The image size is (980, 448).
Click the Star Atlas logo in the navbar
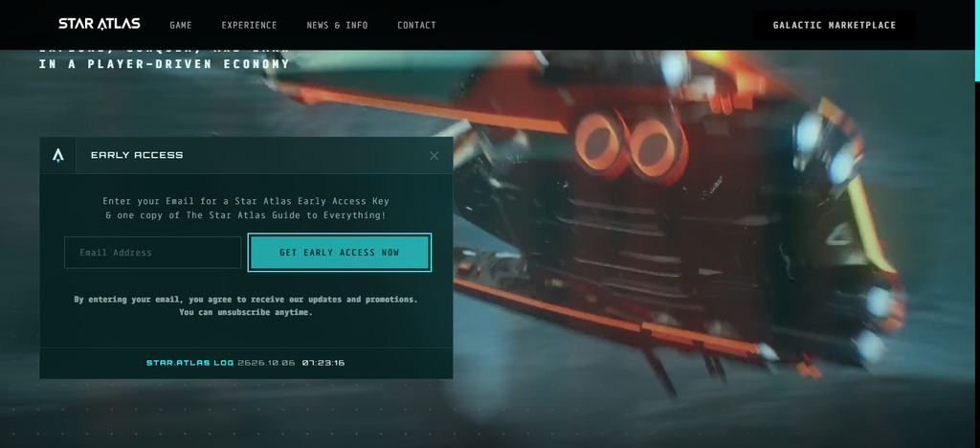[100, 24]
